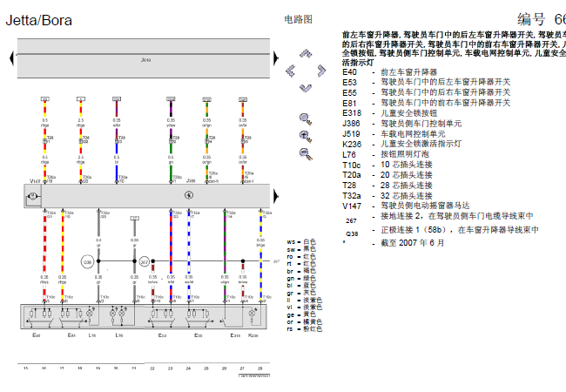The width and height of the screenshot is (566, 392).
Task: Pan the diagram up with the up arrow
Action: click(306, 54)
